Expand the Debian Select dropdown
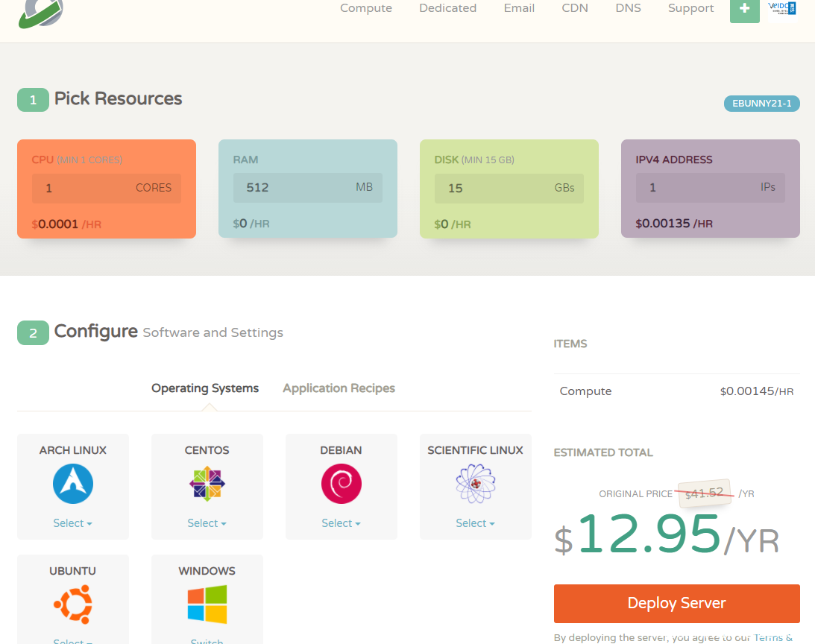 pos(342,523)
